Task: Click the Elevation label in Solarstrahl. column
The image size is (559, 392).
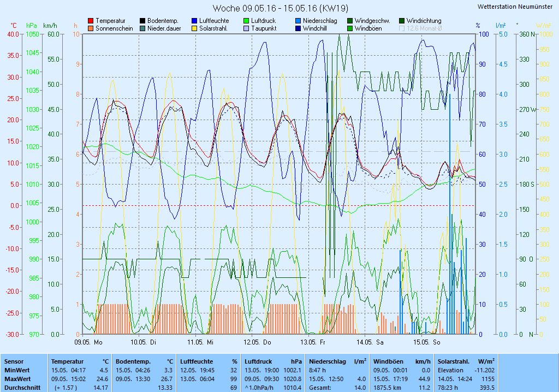Action: (x=450, y=370)
